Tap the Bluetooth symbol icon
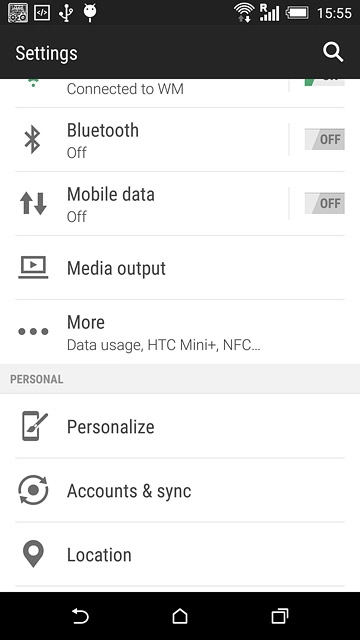The width and height of the screenshot is (360, 640). [x=33, y=140]
